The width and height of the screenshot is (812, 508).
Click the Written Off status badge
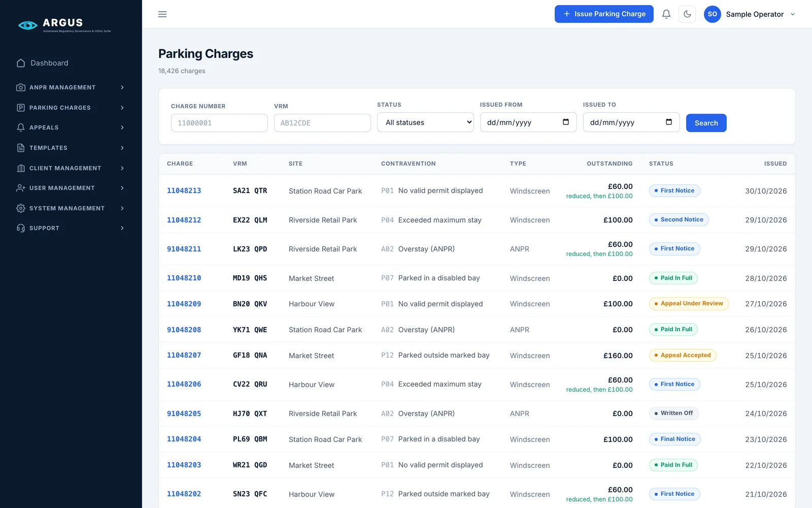click(x=673, y=414)
